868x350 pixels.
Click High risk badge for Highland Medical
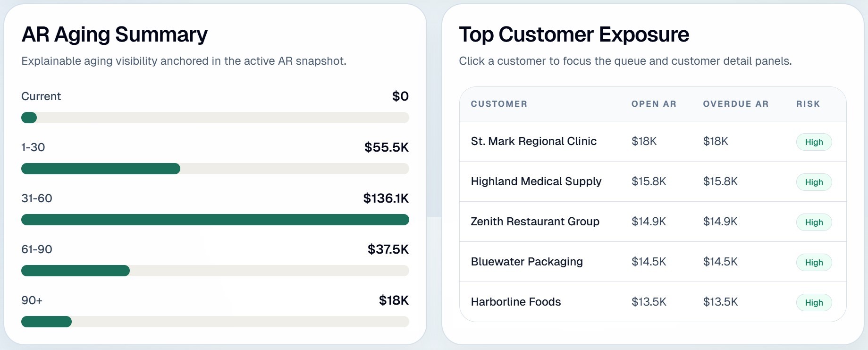coord(814,182)
